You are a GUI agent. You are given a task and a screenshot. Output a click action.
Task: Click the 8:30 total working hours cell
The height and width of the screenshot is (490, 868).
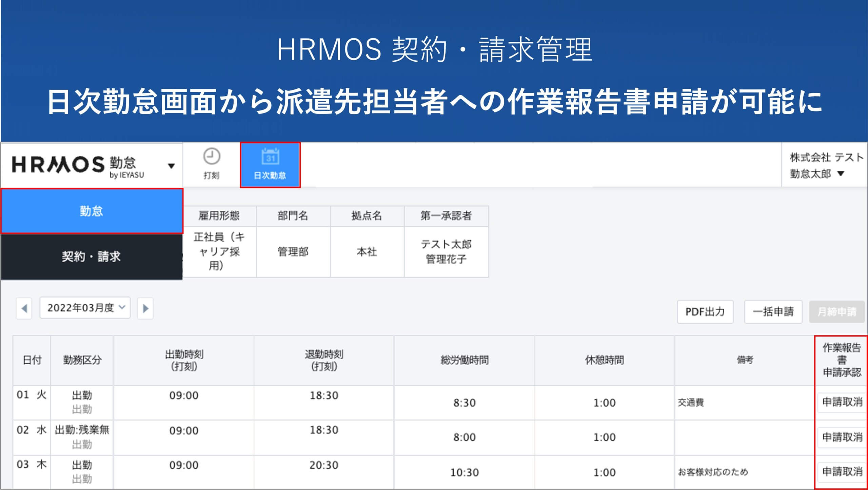[x=465, y=403]
